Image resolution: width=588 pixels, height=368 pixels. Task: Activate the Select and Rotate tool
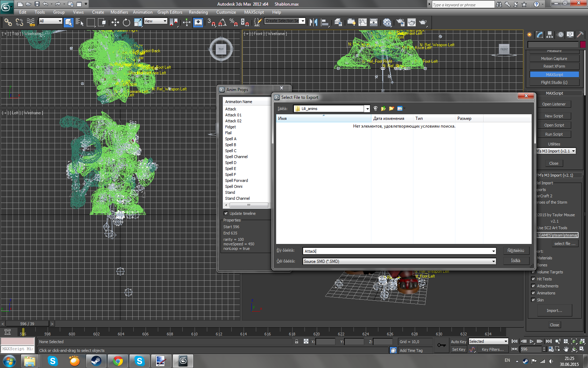coord(126,22)
